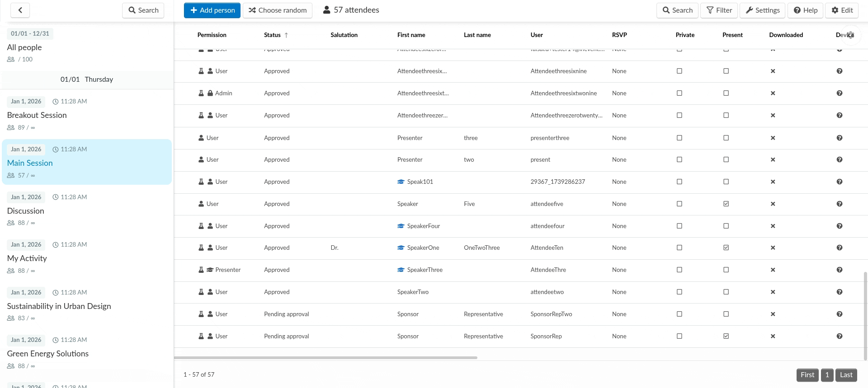Screen dimensions: 868x388
Task: Click the column settings gear icon
Action: click(850, 35)
